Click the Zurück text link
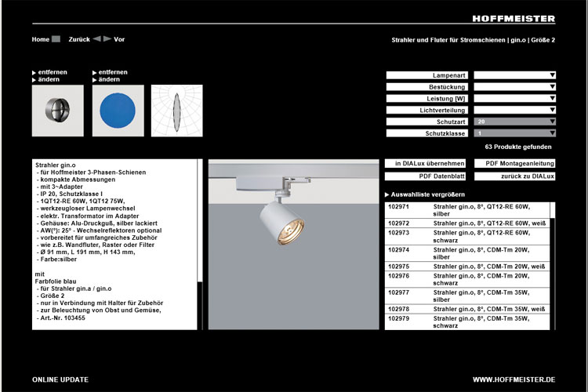This screenshot has height=392, width=588. click(79, 39)
